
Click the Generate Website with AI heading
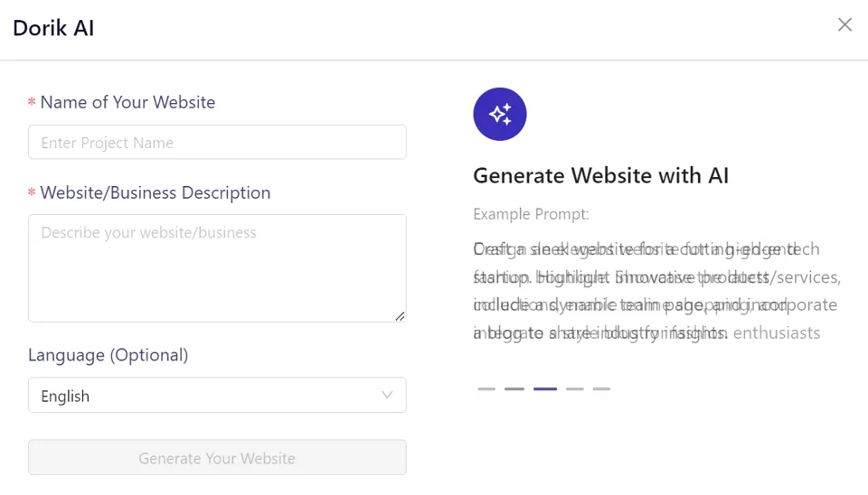point(600,175)
